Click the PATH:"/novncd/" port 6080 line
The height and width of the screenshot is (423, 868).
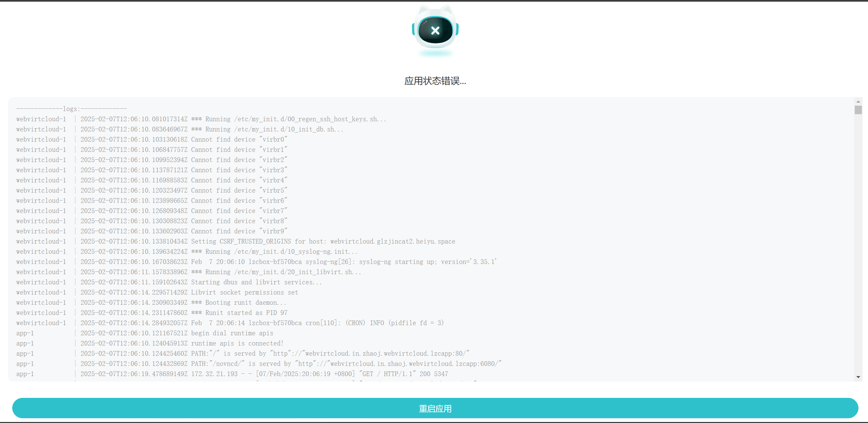point(259,364)
